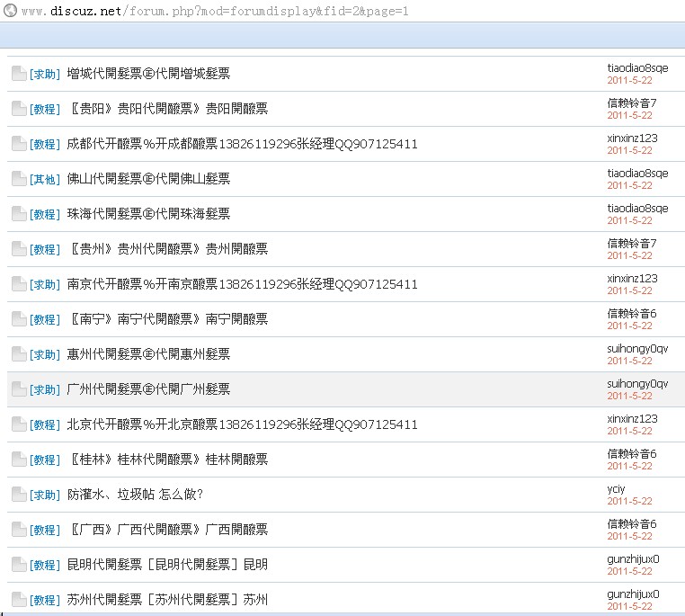Open the 北京代开 thread title
The image size is (685, 616).
pyautogui.click(x=242, y=424)
